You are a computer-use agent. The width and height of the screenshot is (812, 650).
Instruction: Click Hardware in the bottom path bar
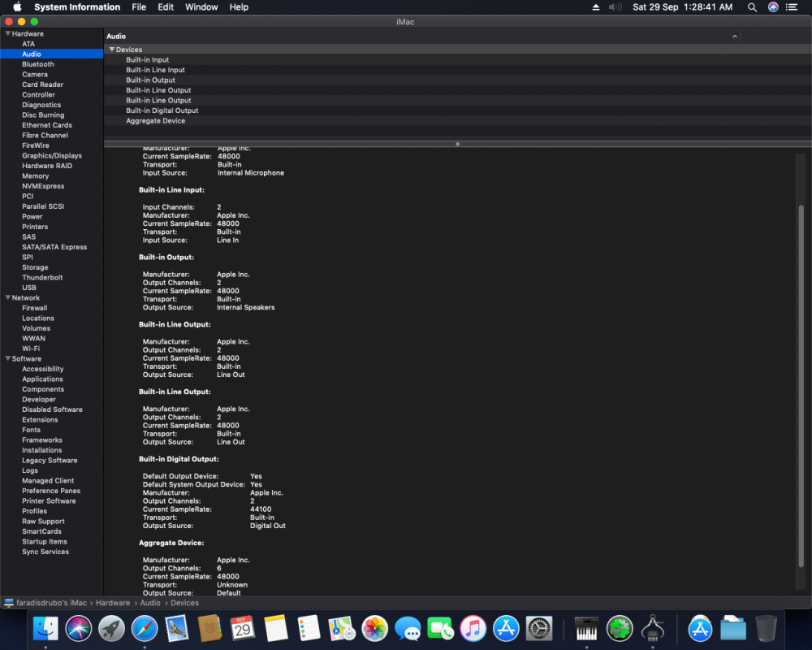pyautogui.click(x=112, y=603)
